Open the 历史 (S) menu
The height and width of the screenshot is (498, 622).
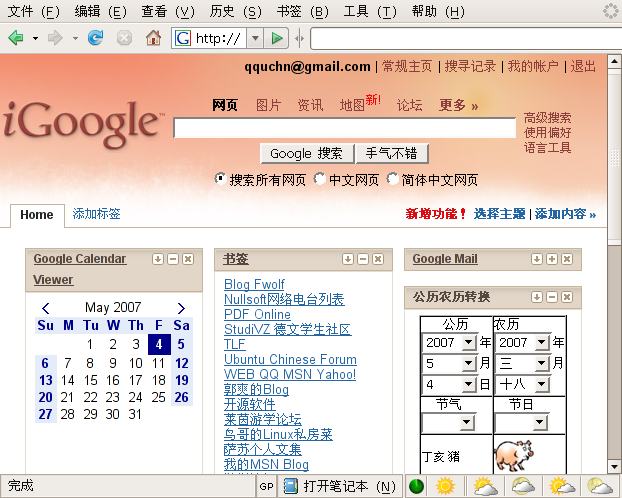236,11
